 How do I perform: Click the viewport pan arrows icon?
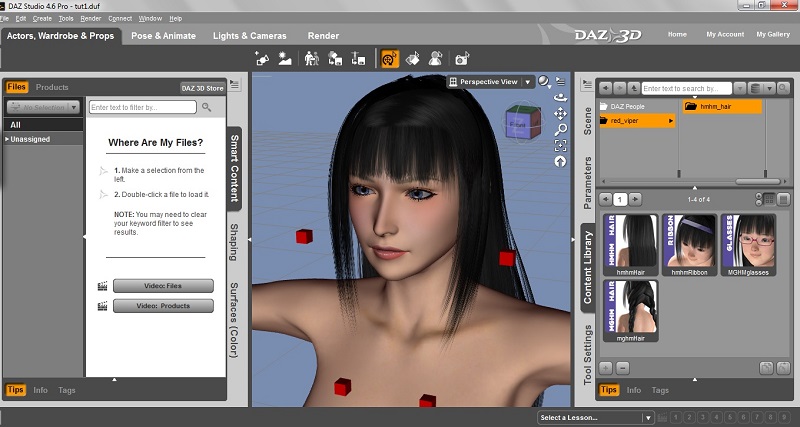(560, 113)
